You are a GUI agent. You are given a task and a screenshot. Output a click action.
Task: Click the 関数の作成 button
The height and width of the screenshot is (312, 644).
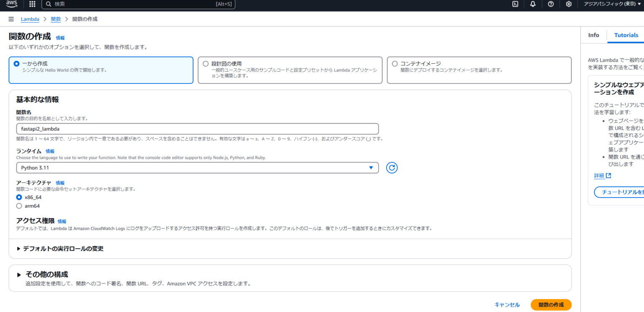click(x=551, y=305)
